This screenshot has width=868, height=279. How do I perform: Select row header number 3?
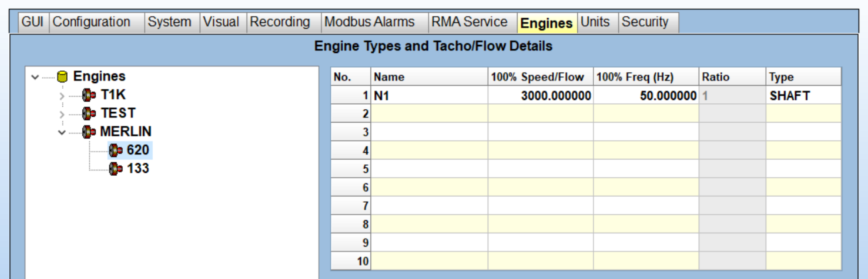tap(351, 132)
